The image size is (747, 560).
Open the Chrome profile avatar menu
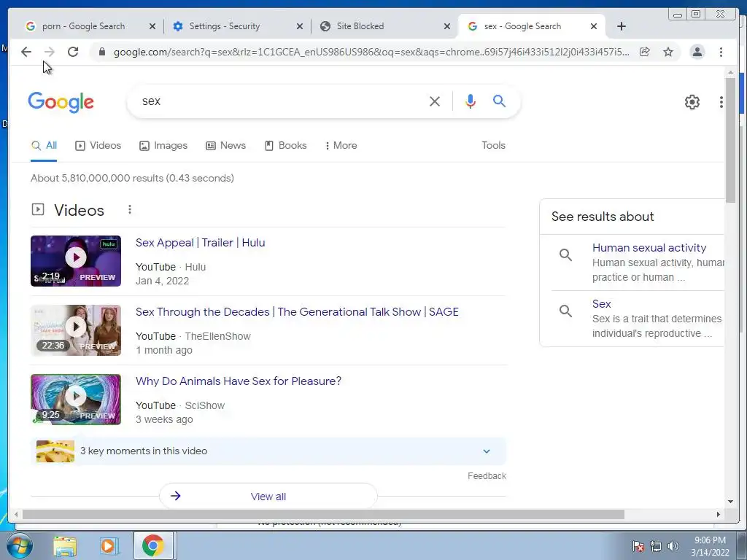697,52
